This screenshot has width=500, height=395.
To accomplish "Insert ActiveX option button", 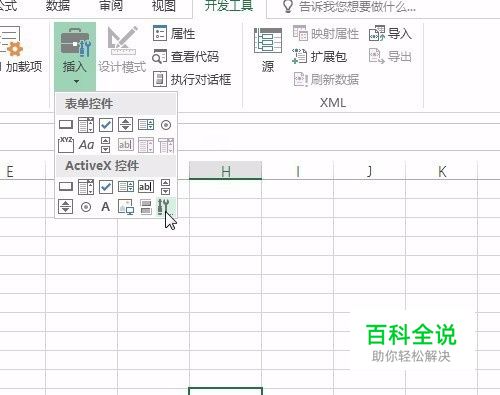I will pos(86,207).
